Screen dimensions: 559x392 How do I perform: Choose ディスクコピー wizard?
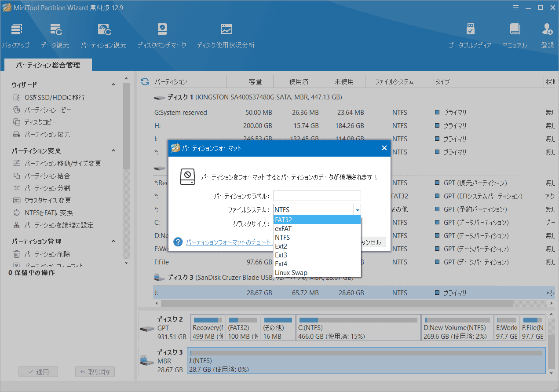[35, 122]
